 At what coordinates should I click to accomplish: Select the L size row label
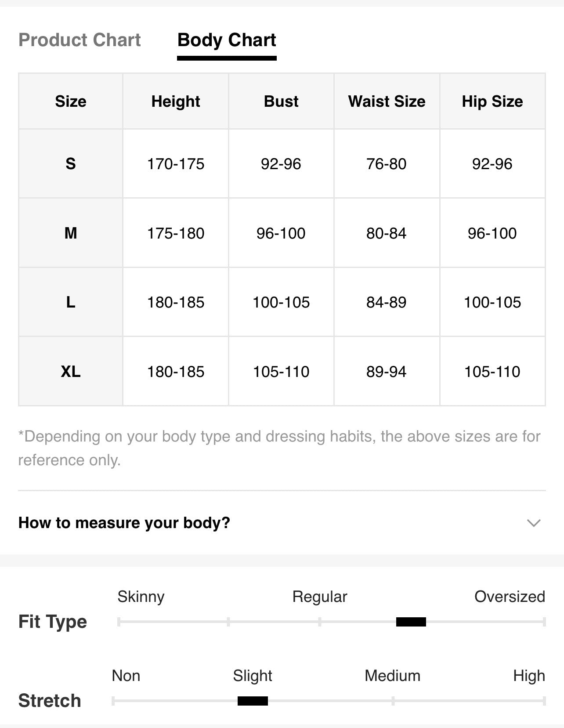click(x=71, y=302)
